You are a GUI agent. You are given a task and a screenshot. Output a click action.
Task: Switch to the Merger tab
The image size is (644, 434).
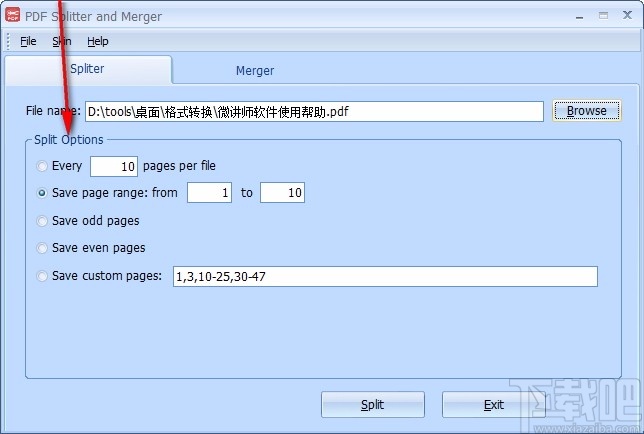255,71
